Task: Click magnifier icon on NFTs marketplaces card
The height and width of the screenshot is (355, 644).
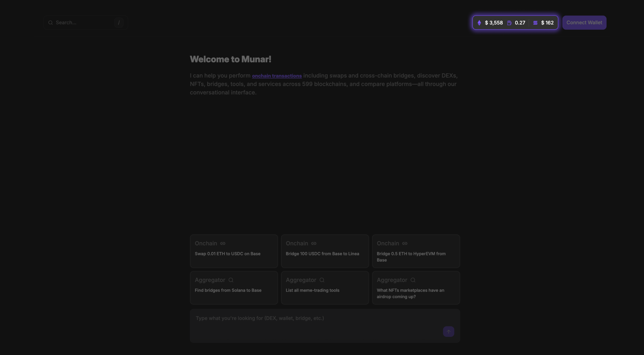Action: pos(413,280)
